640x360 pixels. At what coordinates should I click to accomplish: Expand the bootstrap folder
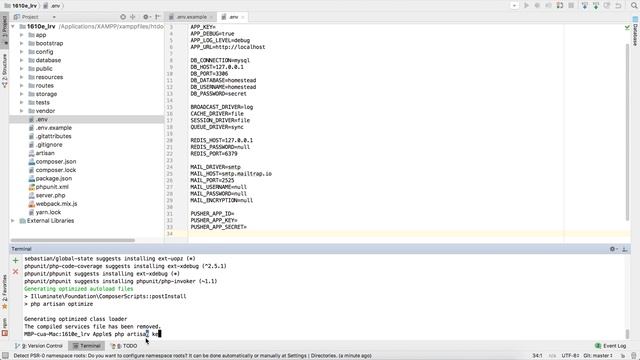[22, 43]
